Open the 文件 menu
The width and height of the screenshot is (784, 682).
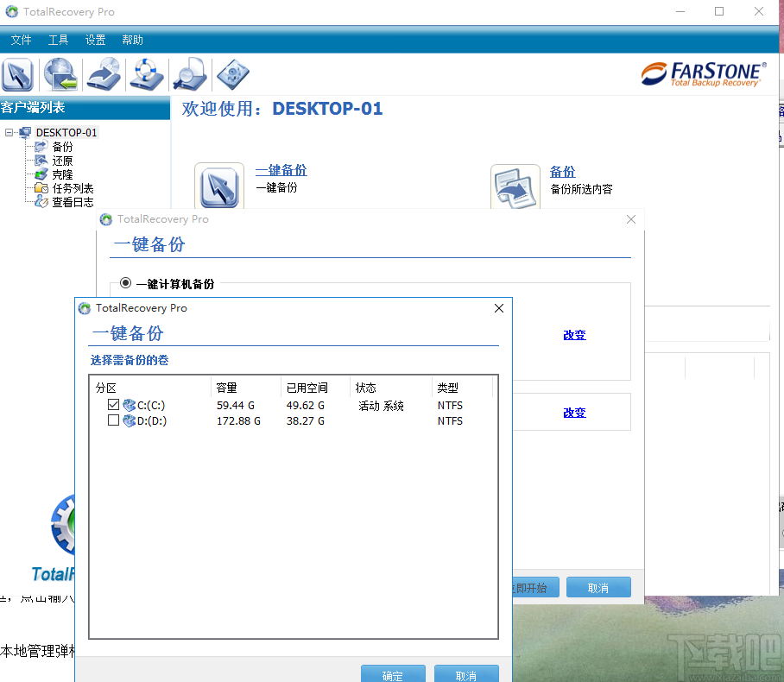(x=22, y=39)
